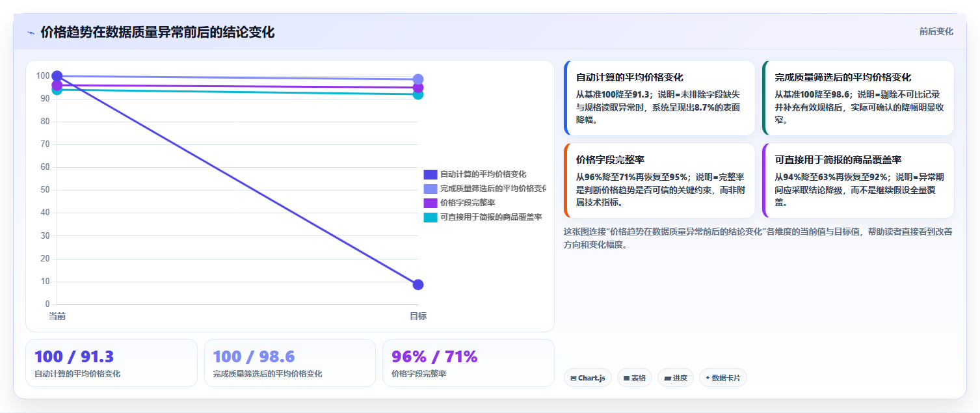Image resolution: width=980 pixels, height=413 pixels.
Task: Open the 可直接用于简报的商品覆盖率 info card title
Action: click(838, 159)
